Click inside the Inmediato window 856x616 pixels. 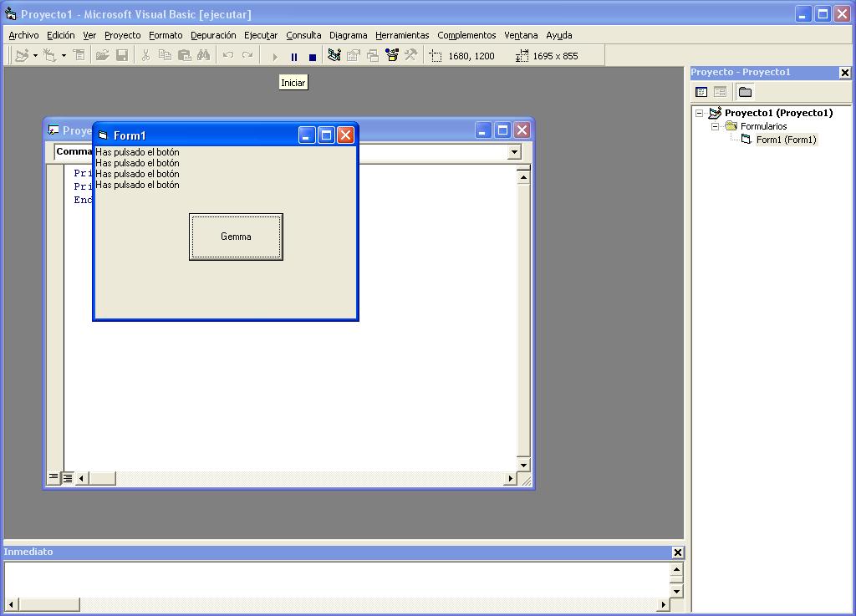coord(334,577)
